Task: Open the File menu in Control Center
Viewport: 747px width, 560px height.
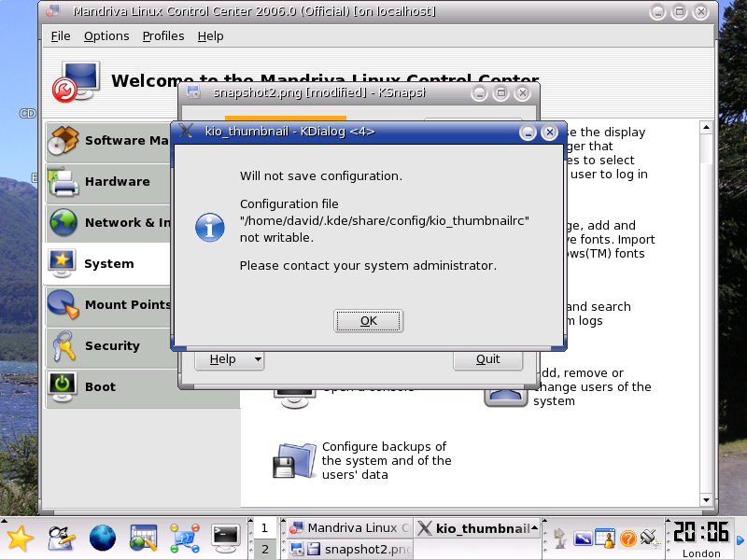Action: [x=61, y=36]
